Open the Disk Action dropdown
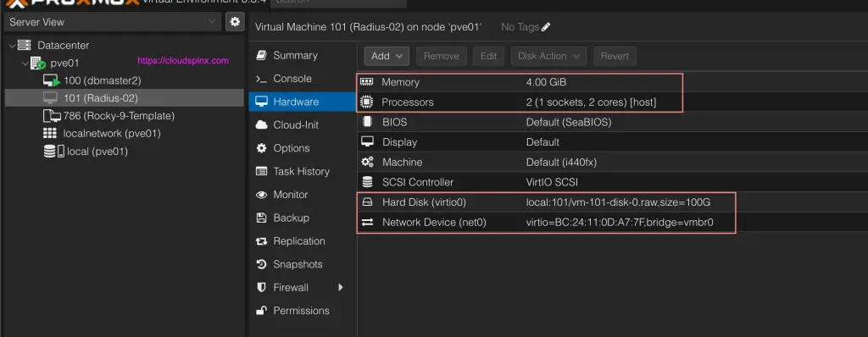Viewport: 868px width, 337px height. click(x=548, y=56)
